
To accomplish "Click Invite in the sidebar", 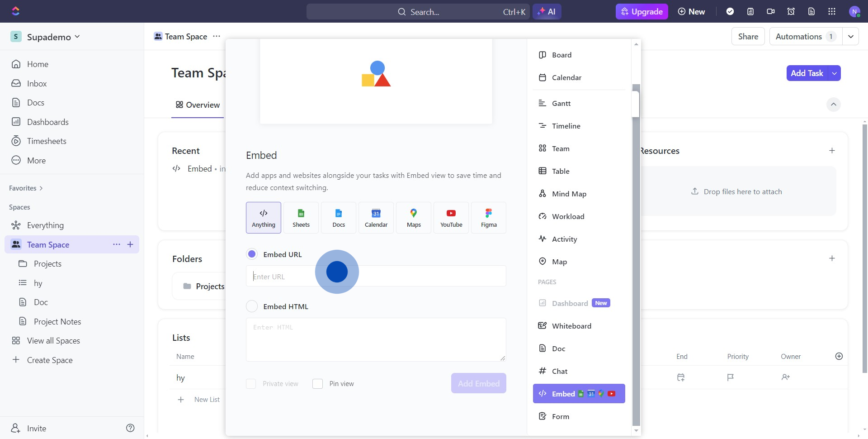I will pos(29,428).
